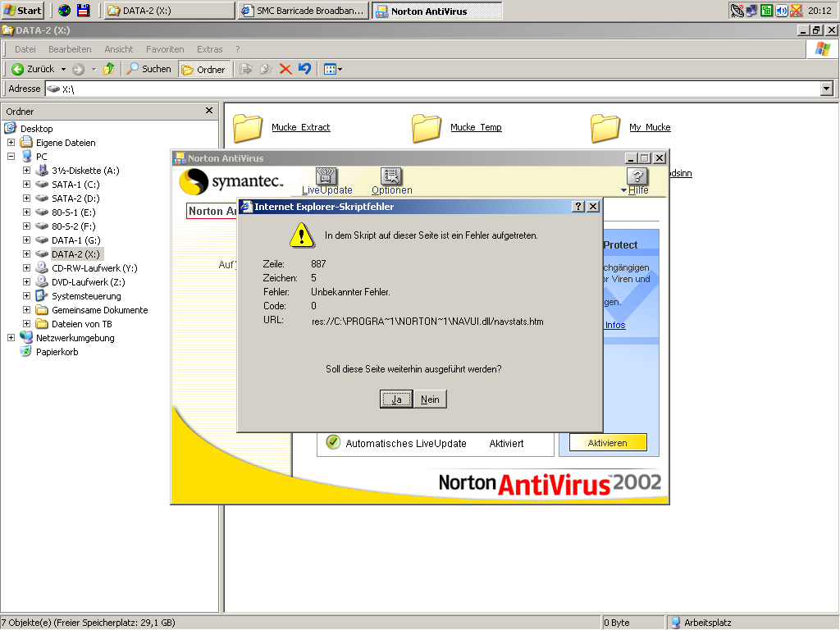Open the forward history dropdown arrow
This screenshot has width=840, height=630.
[x=94, y=69]
